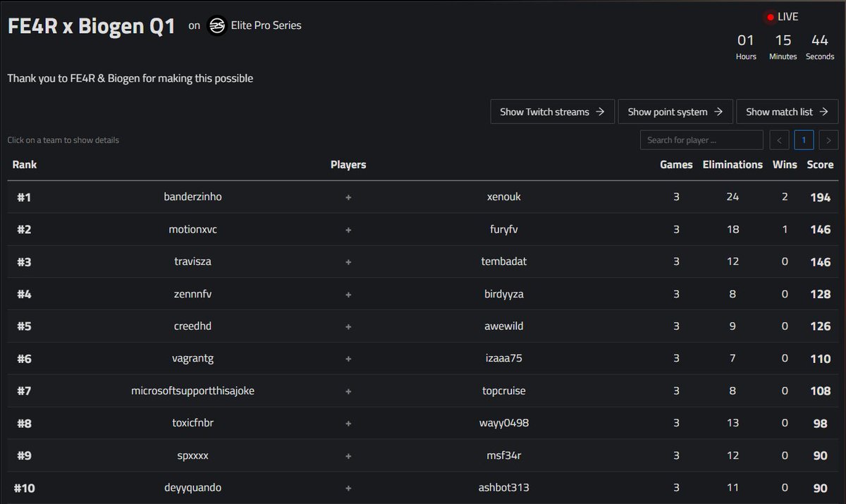Image resolution: width=846 pixels, height=504 pixels.
Task: Click player name tembadat
Action: 504,262
